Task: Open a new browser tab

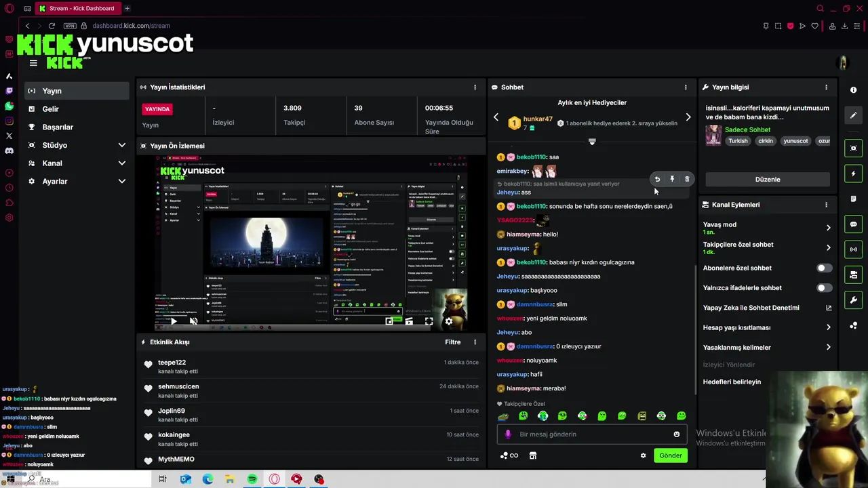Action: coord(127,9)
